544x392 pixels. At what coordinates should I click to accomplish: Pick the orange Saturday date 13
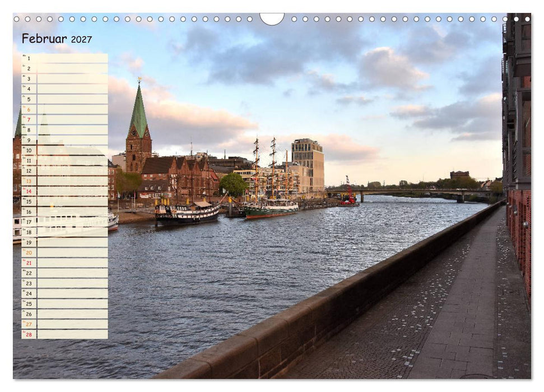(29, 181)
